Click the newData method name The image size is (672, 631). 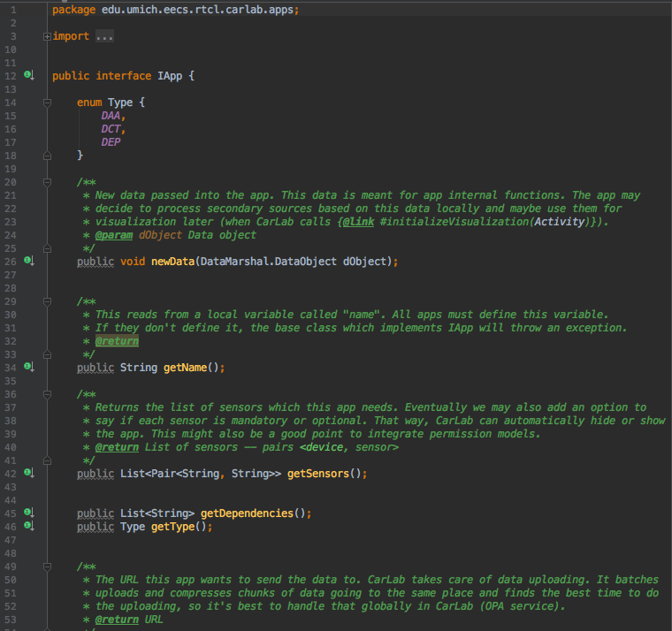click(x=172, y=262)
